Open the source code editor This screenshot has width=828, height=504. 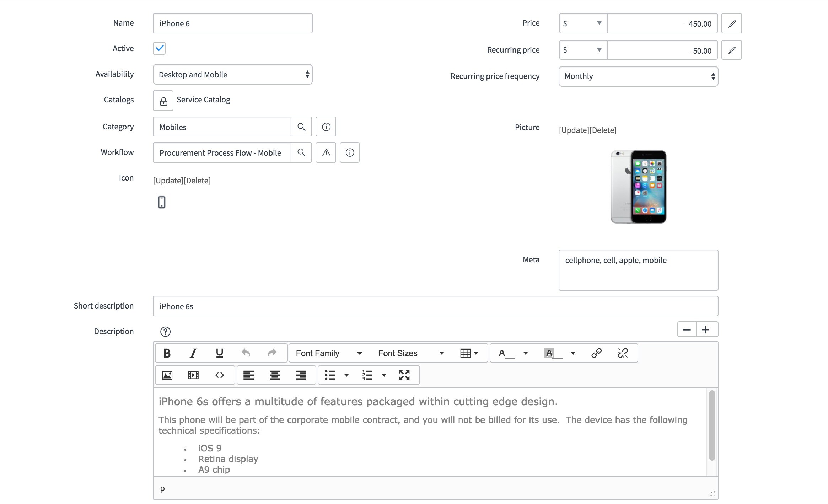click(x=219, y=375)
